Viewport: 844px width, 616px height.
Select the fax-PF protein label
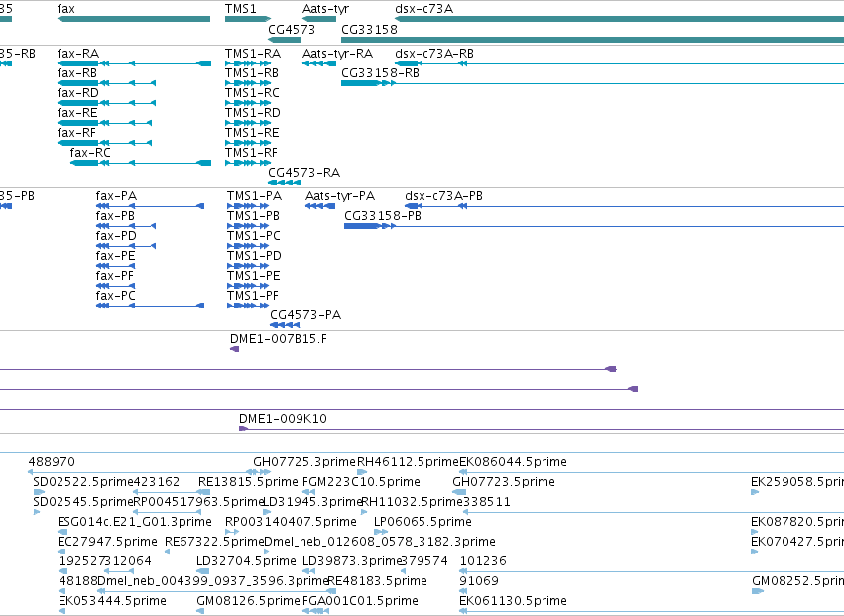pyautogui.click(x=115, y=276)
